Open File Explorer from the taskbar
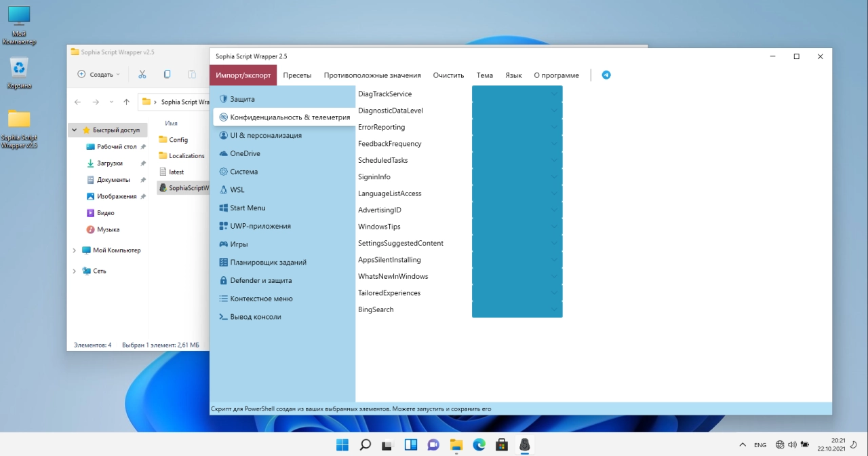Viewport: 868px width, 456px height. [x=456, y=445]
